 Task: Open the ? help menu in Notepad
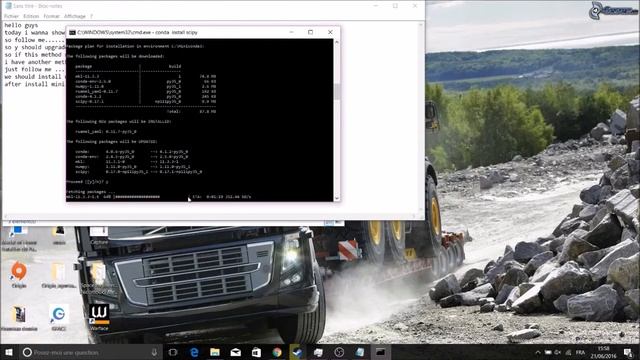pyautogui.click(x=91, y=16)
